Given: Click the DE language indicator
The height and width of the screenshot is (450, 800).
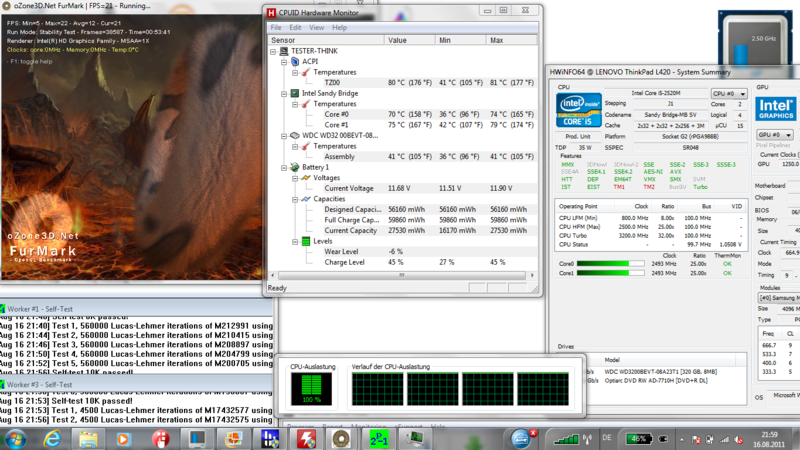Looking at the screenshot, I should tap(607, 438).
